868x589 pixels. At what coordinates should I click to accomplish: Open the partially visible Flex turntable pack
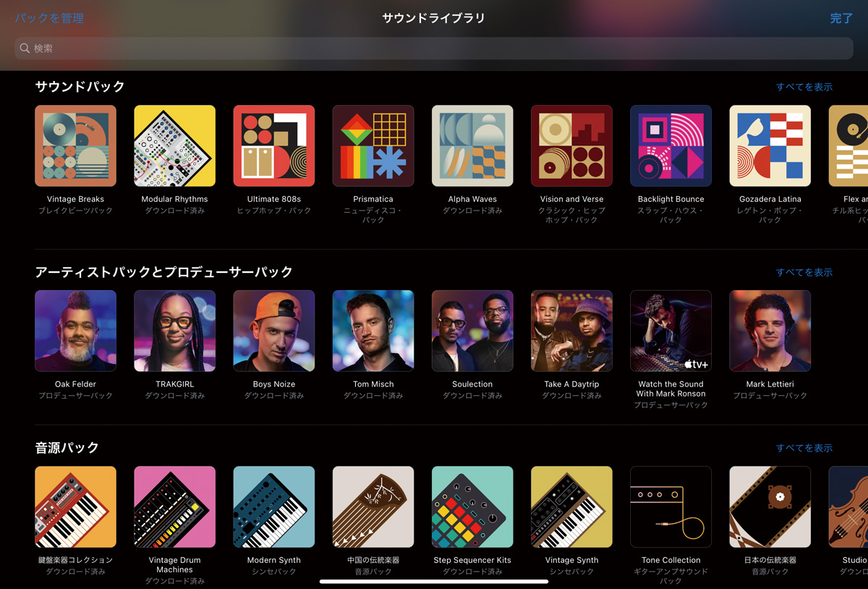click(848, 145)
